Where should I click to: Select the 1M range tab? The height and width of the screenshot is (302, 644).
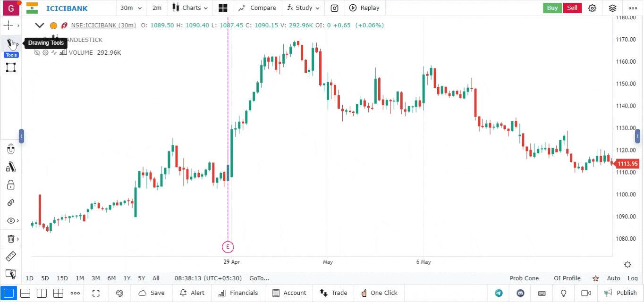(80, 278)
